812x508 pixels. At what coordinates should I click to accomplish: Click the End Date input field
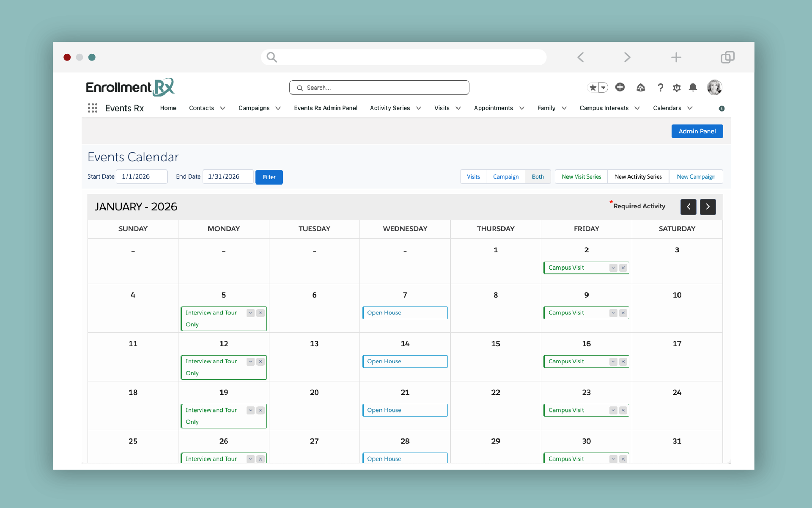pos(228,177)
